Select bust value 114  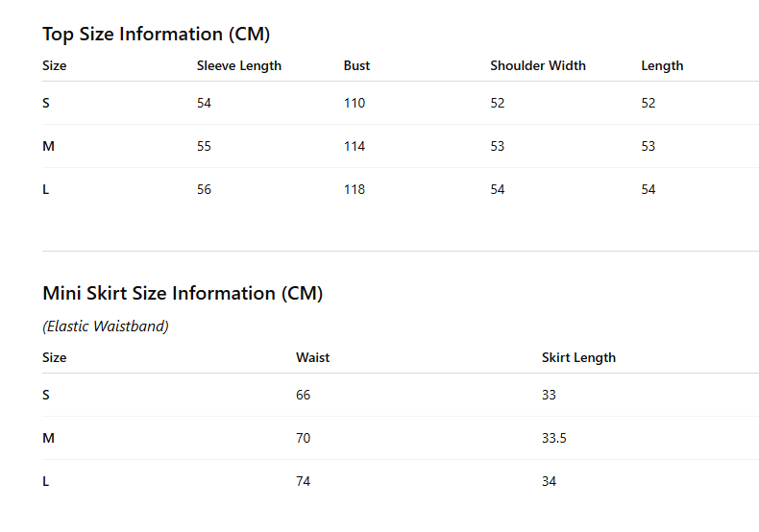point(355,146)
